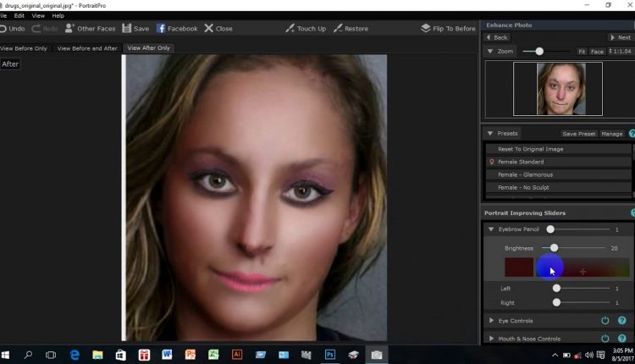The image size is (635, 364).
Task: Open File Explorer from taskbar
Action: [97, 355]
